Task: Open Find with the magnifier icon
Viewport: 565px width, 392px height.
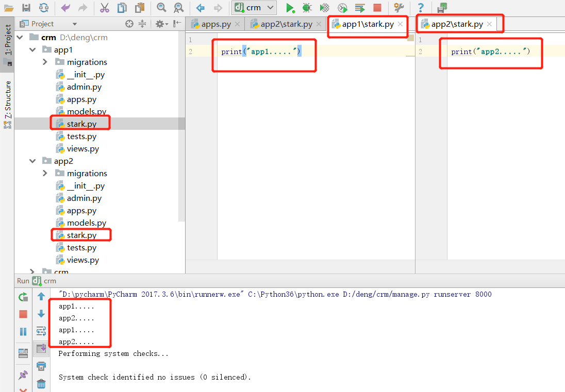Action: tap(161, 8)
